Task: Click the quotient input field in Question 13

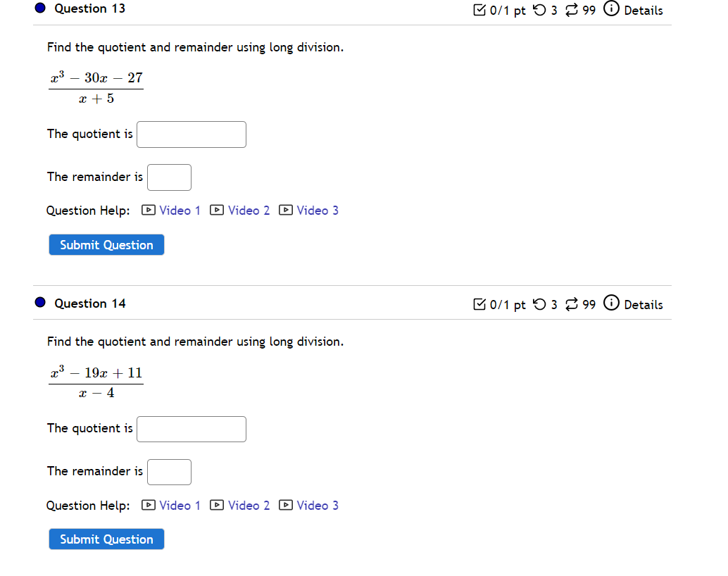Action: click(191, 134)
